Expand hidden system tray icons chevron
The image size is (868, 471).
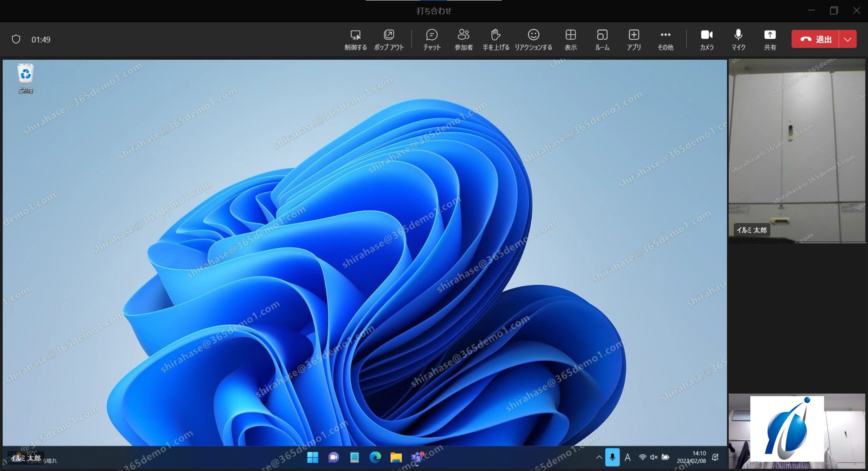tap(599, 457)
